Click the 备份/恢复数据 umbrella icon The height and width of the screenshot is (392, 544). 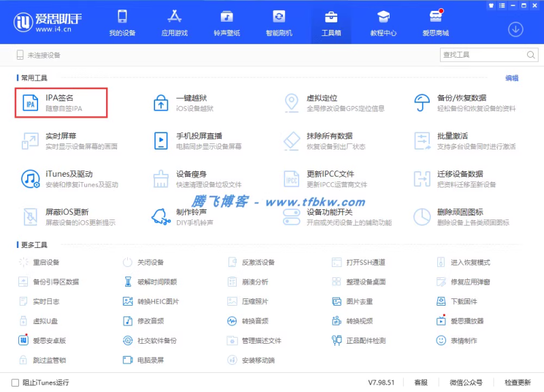tap(422, 103)
